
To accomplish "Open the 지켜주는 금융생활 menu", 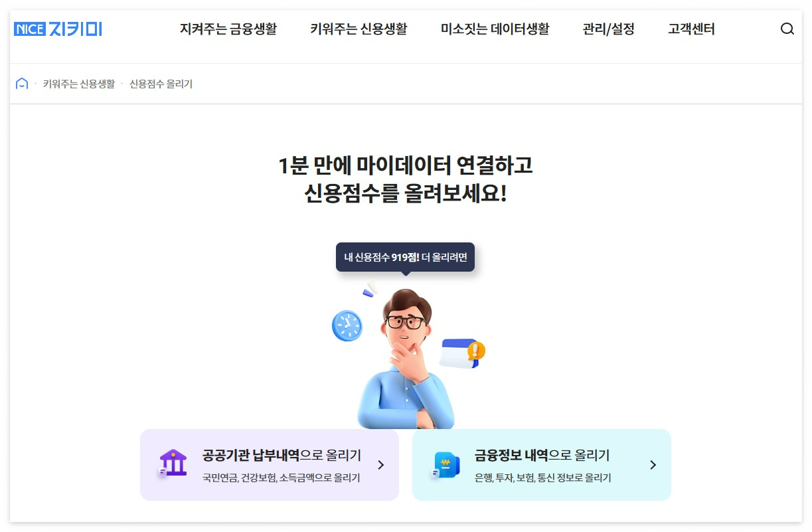I will click(x=228, y=29).
